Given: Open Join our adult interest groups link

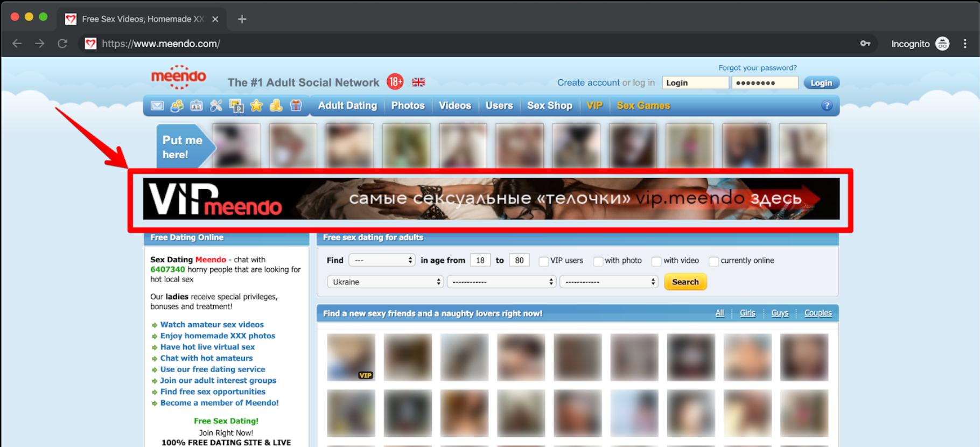Looking at the screenshot, I should (x=218, y=380).
